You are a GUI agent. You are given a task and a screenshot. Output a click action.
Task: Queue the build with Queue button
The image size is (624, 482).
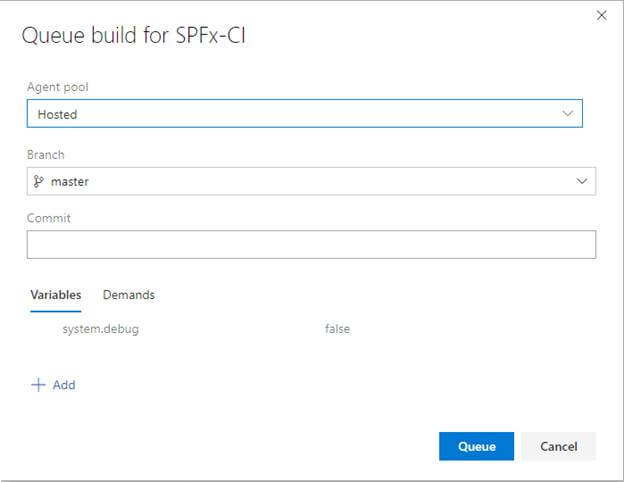476,446
